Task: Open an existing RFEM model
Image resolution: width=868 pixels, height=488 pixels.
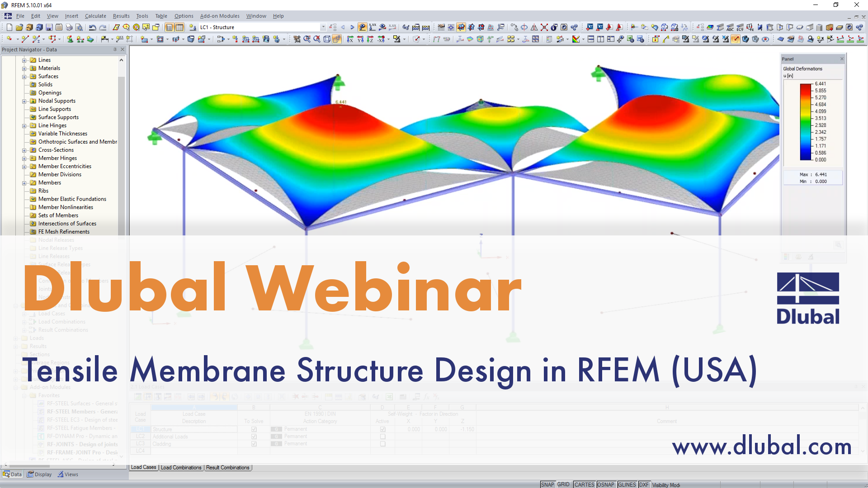Action: coord(19,27)
